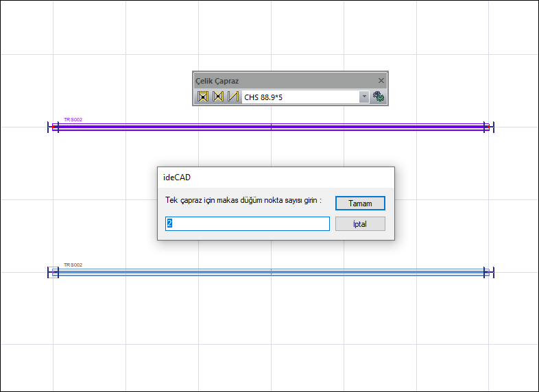Select the boxed X cross-brace icon

[203, 97]
